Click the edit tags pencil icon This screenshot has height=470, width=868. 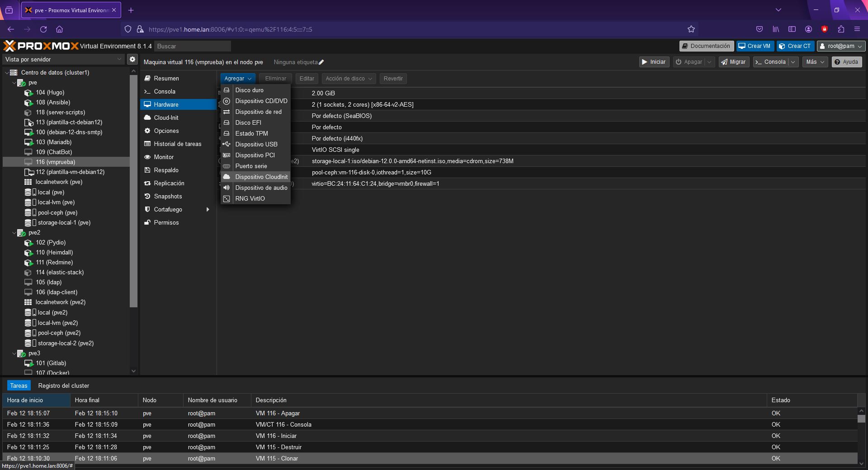tap(321, 62)
